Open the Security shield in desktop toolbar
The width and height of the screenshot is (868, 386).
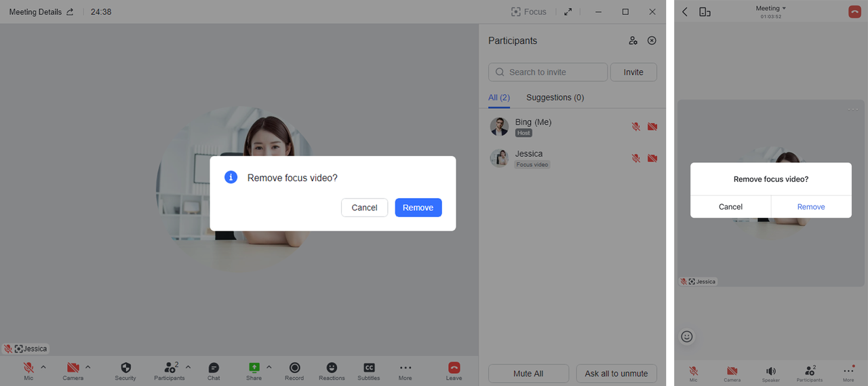(x=125, y=368)
